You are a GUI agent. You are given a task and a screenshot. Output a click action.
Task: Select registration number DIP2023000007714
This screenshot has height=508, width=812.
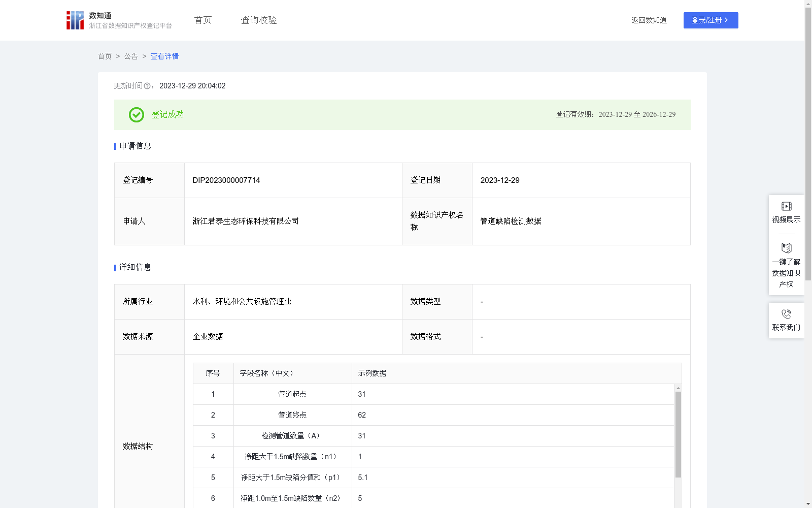click(x=226, y=180)
